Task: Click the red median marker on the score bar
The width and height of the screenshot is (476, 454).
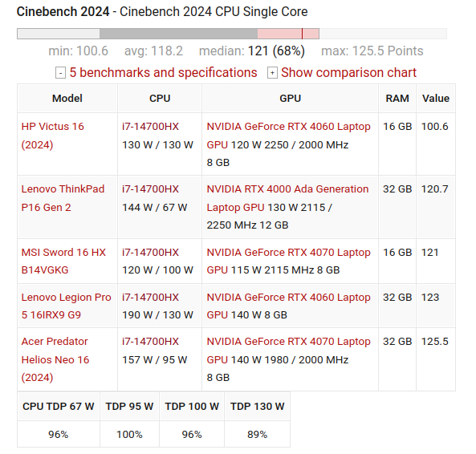Action: pos(302,34)
